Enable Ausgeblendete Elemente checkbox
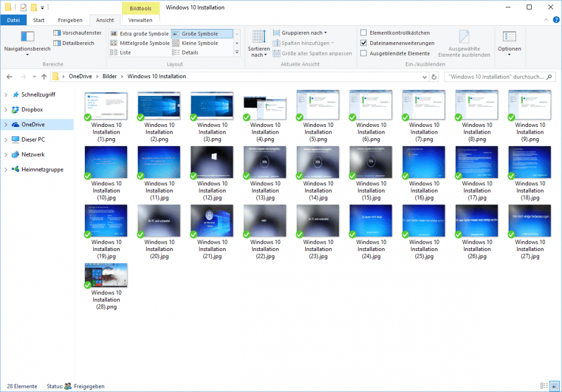The width and height of the screenshot is (562, 392). [x=364, y=53]
